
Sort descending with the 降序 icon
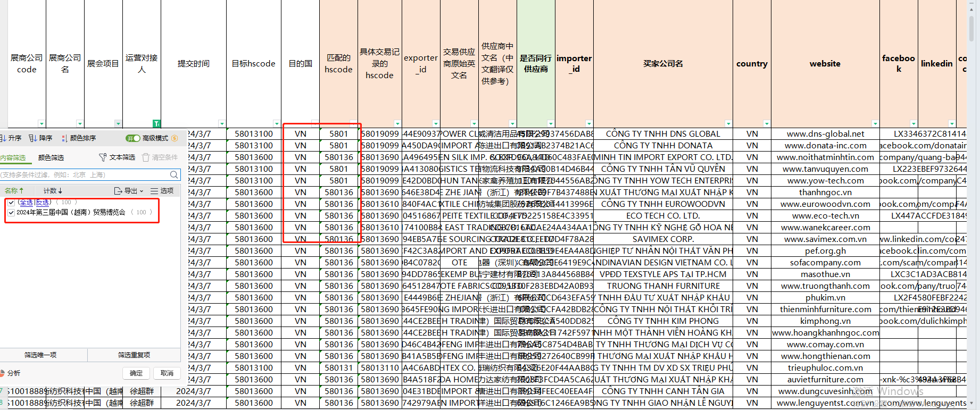(33, 138)
